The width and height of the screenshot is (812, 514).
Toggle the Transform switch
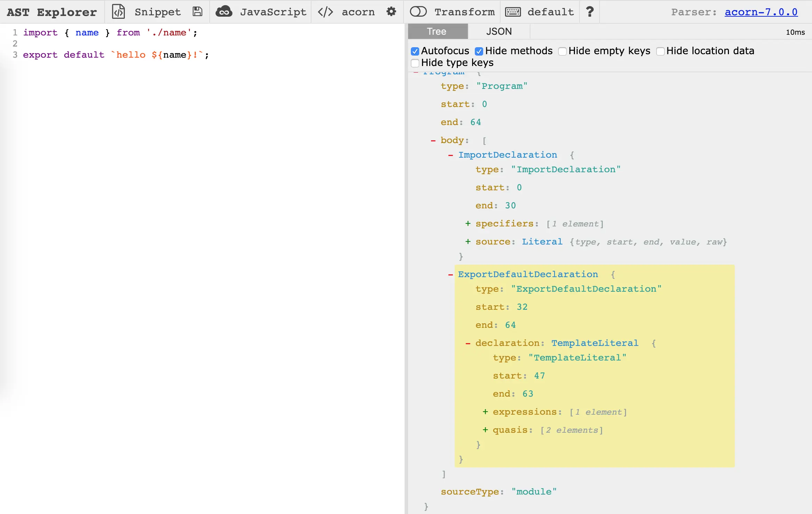coord(418,12)
